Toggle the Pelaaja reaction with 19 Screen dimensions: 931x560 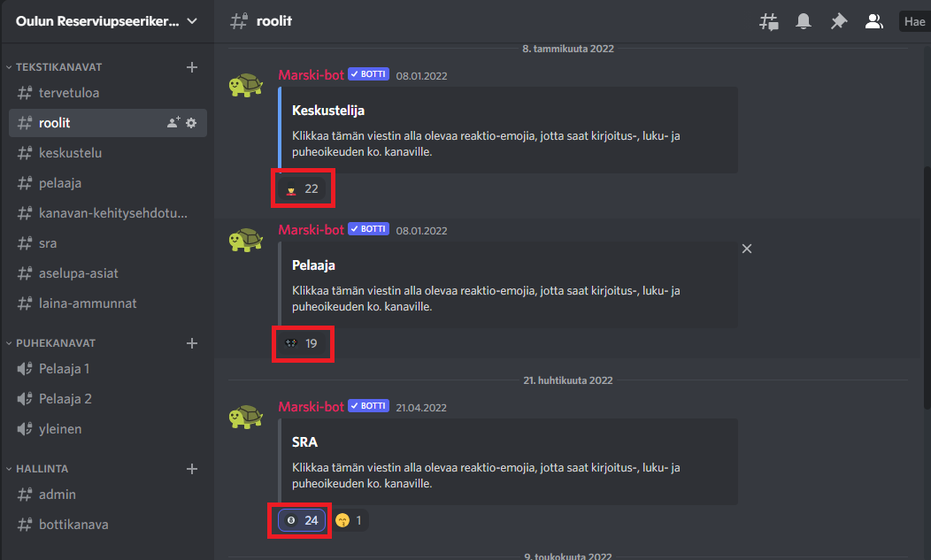302,343
